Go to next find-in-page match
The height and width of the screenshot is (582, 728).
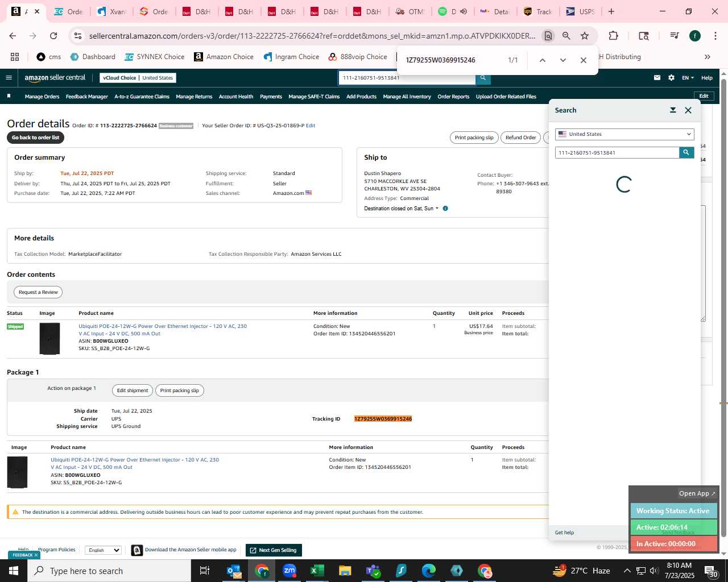pyautogui.click(x=563, y=60)
